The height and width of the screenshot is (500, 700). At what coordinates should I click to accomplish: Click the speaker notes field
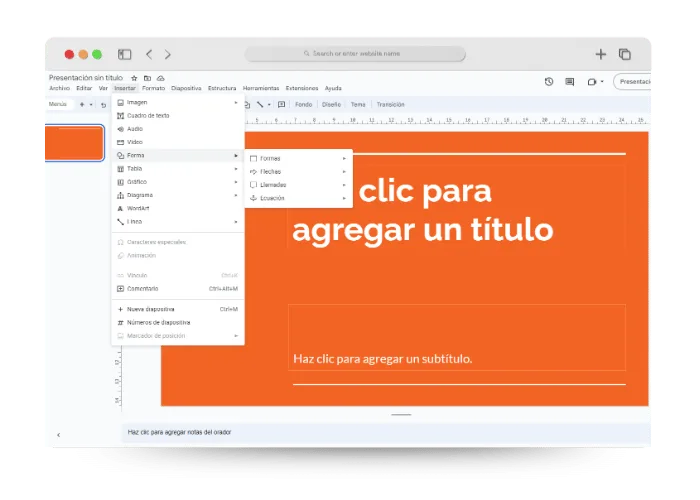(x=386, y=432)
